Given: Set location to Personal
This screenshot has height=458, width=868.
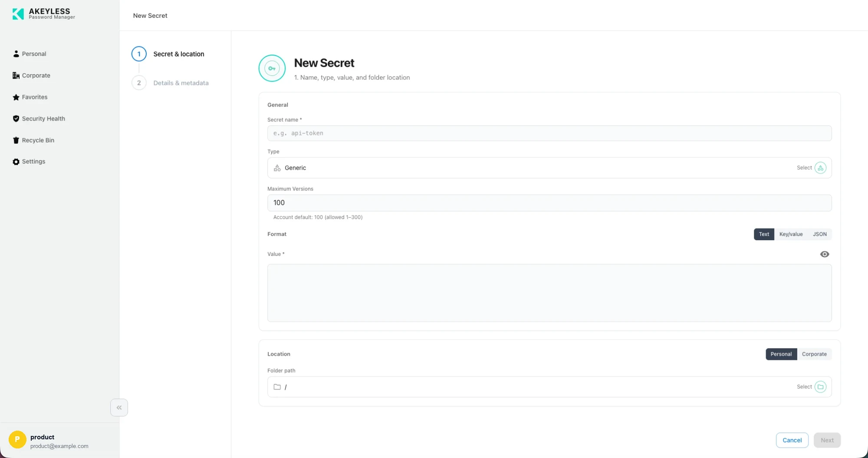Looking at the screenshot, I should tap(781, 354).
